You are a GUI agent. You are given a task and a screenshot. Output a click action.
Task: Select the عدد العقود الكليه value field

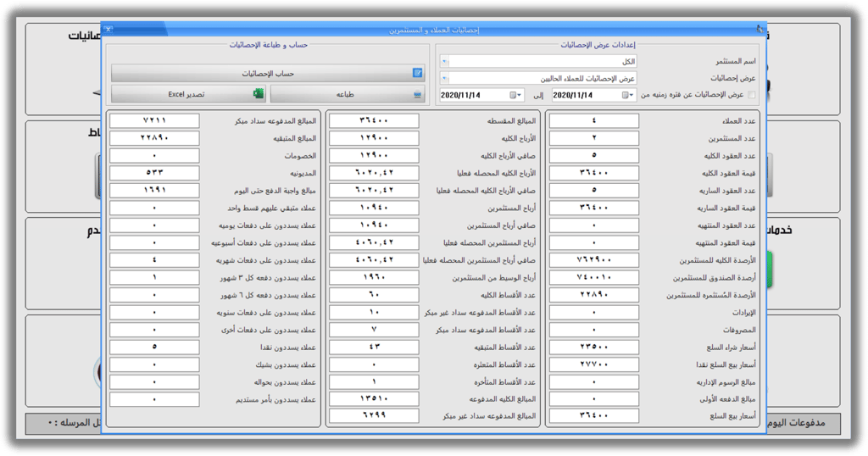[x=594, y=155]
